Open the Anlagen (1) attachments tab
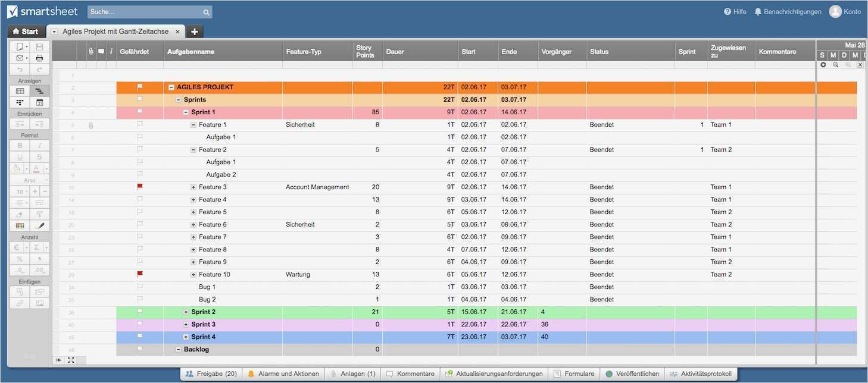The height and width of the screenshot is (383, 868). [x=352, y=374]
